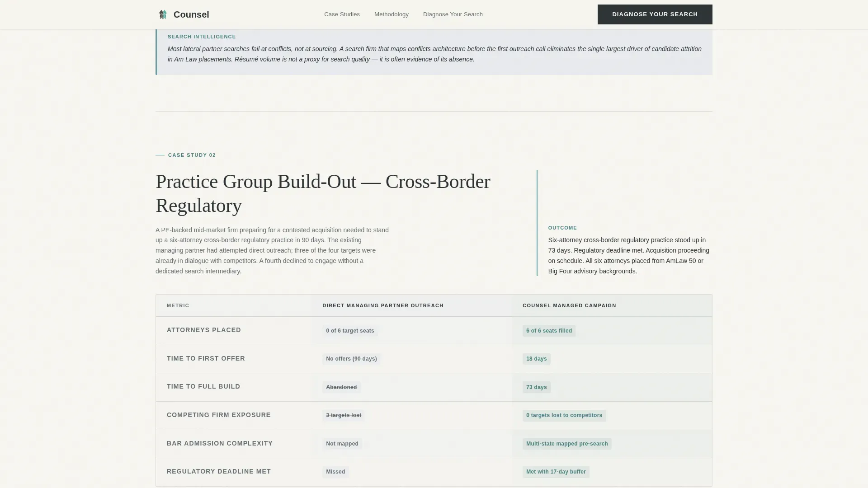This screenshot has width=868, height=488.
Task: Click the outcome summary paragraph
Action: (x=629, y=256)
